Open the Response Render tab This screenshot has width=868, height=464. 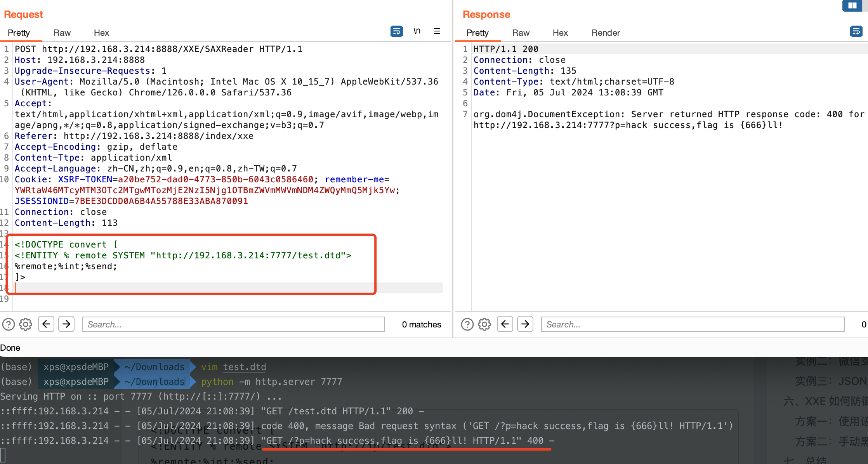pos(606,33)
